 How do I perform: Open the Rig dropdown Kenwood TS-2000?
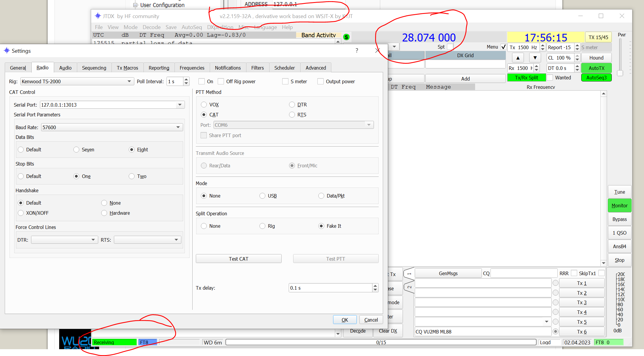tap(77, 81)
